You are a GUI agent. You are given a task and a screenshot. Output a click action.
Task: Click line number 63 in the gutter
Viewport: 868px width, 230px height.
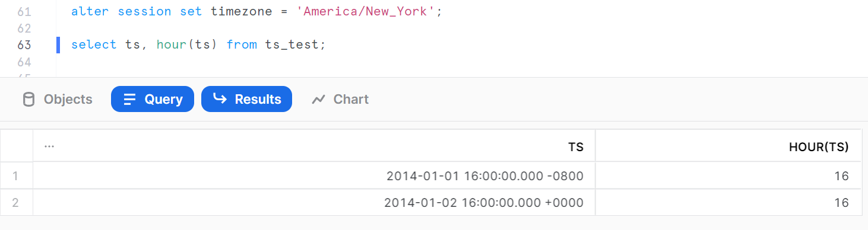pos(24,45)
